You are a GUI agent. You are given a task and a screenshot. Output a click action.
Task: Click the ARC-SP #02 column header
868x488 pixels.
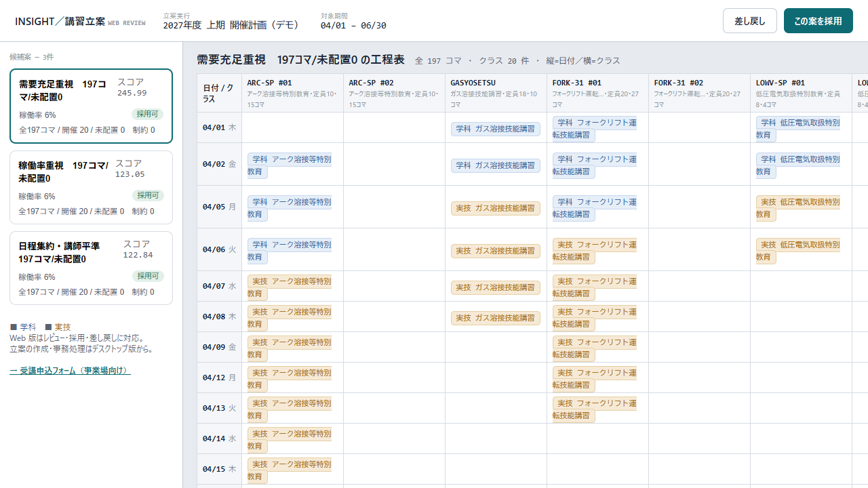pos(394,93)
